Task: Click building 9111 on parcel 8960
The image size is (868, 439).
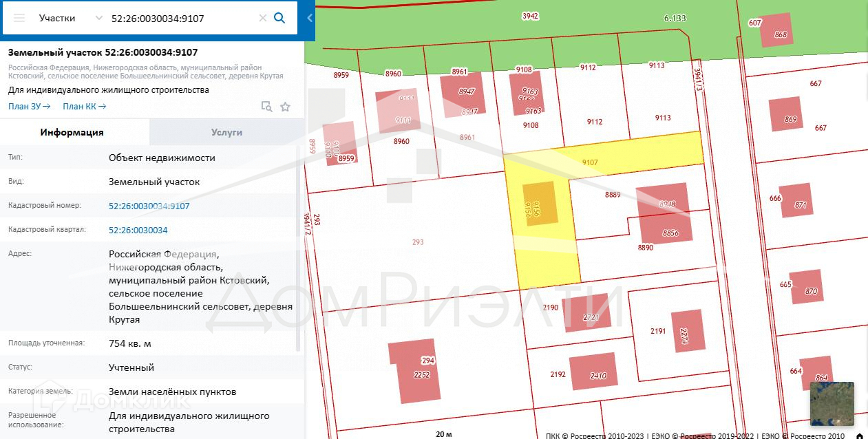Action: click(x=399, y=111)
